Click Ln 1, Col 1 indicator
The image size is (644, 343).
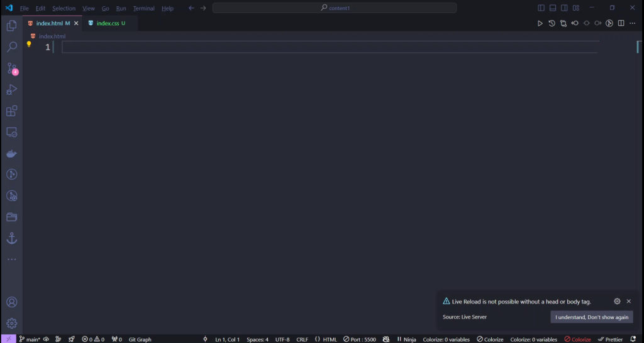click(227, 339)
